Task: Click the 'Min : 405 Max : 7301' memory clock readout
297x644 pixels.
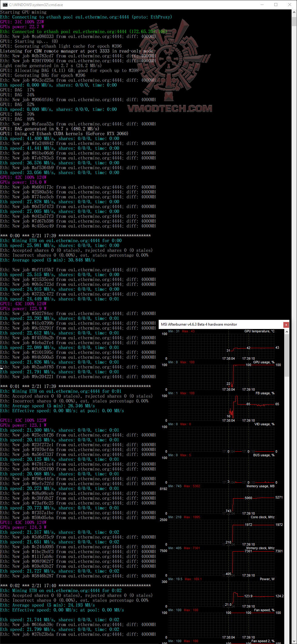Action: [x=184, y=548]
